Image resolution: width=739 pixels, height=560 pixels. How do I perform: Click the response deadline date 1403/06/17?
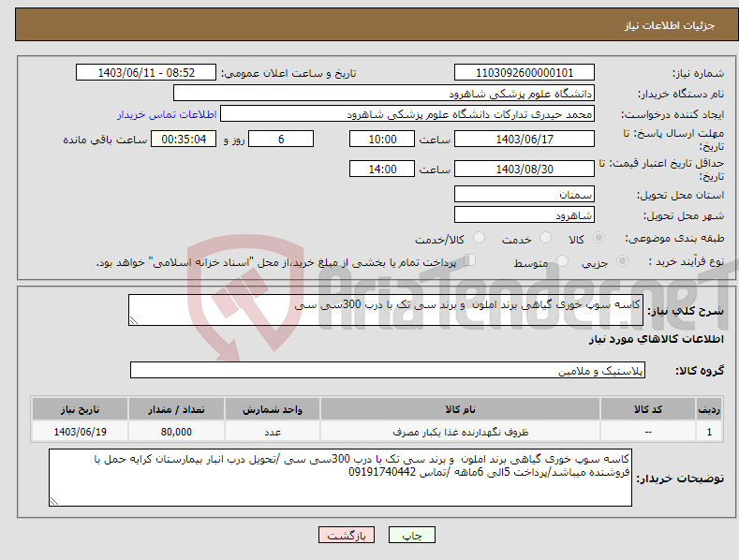coord(525,139)
